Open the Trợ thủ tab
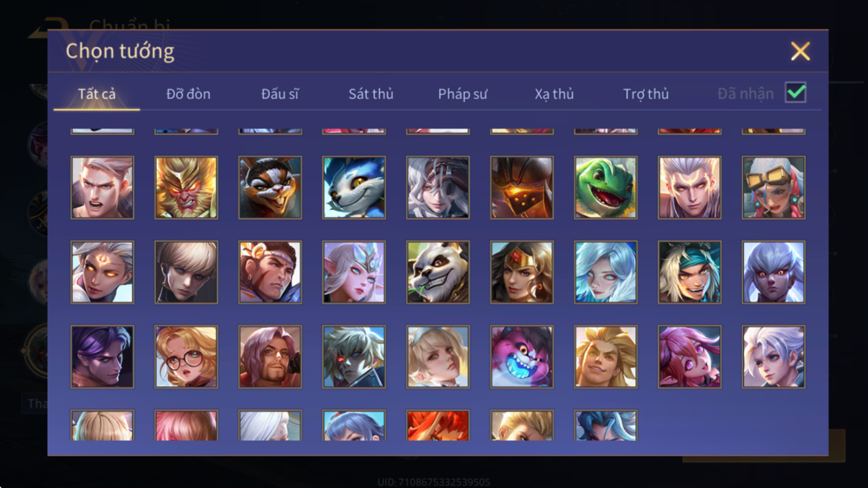868x488 pixels. tap(646, 94)
